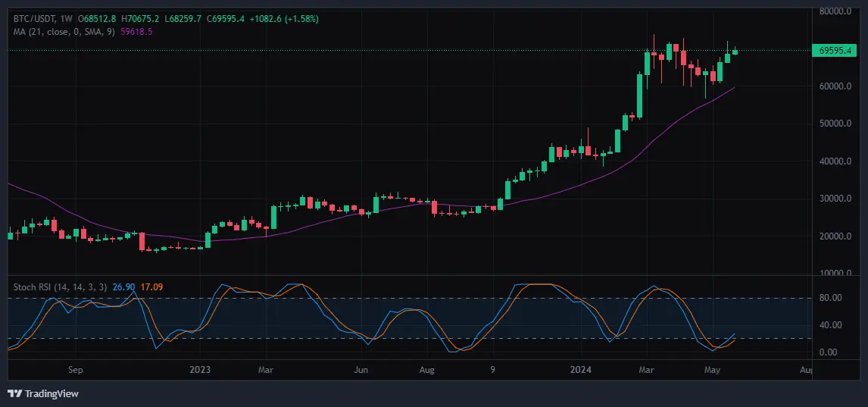The image size is (868, 407).
Task: Click the Mar label after 2023
Action: (267, 369)
